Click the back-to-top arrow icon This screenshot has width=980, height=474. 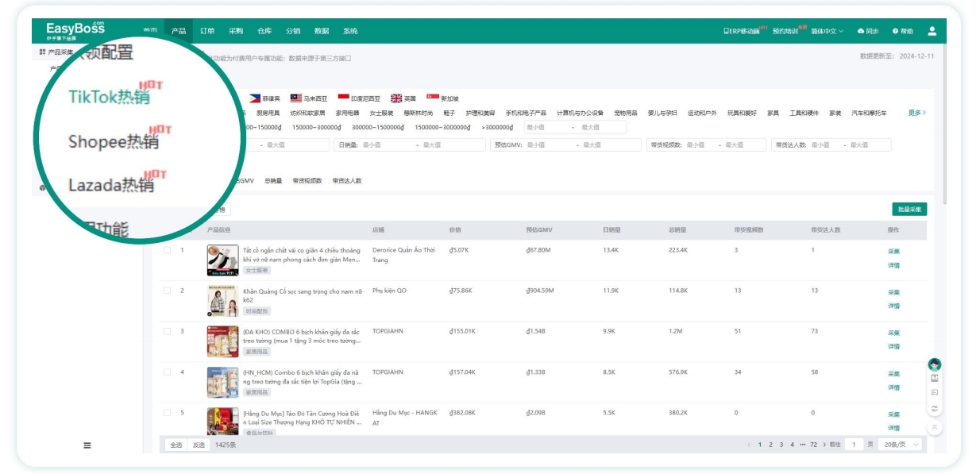pyautogui.click(x=935, y=427)
